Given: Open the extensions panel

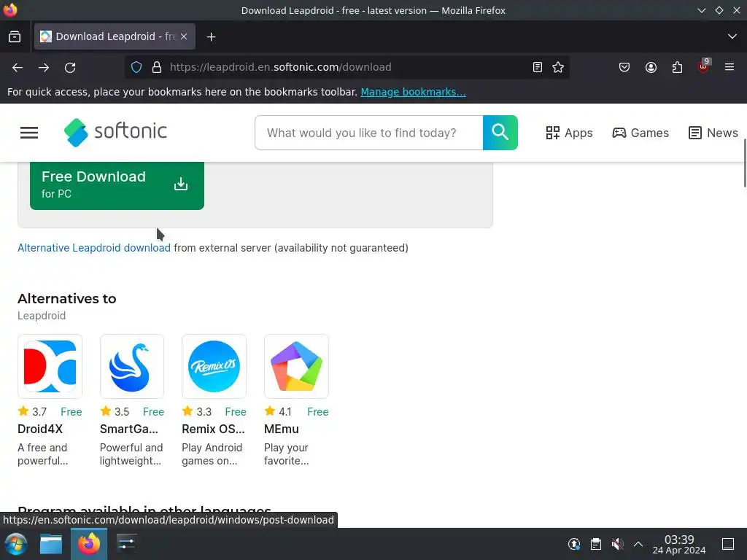Looking at the screenshot, I should [x=677, y=68].
